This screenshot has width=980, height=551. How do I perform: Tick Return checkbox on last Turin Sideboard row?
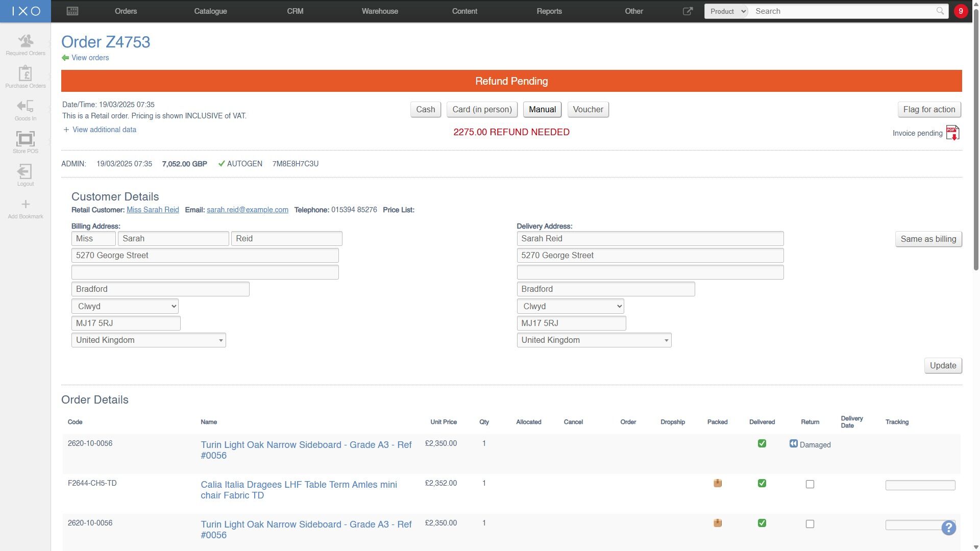[810, 524]
